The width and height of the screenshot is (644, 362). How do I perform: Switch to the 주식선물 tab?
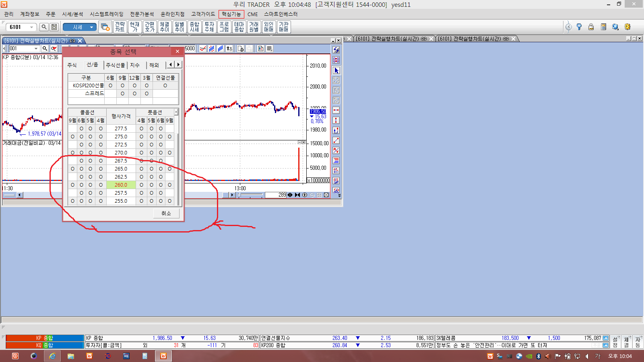[x=116, y=65]
